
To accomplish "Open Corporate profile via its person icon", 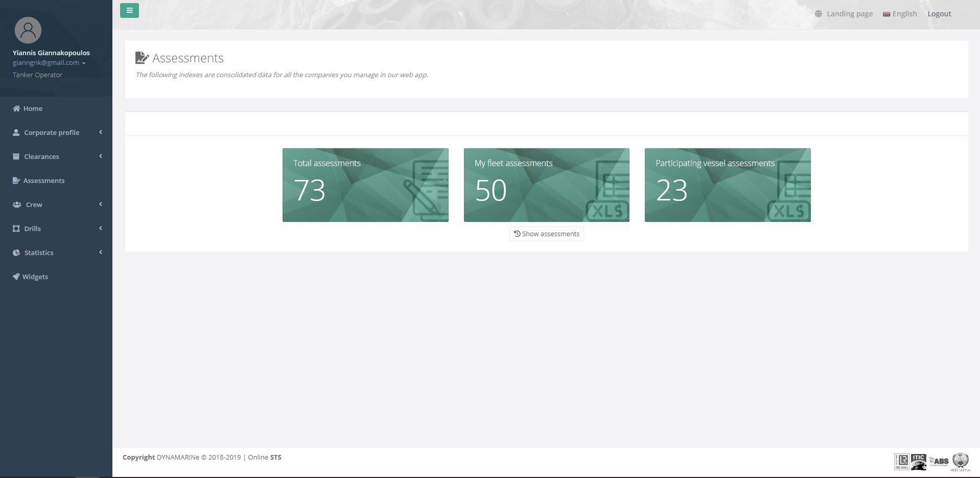I will pos(16,132).
